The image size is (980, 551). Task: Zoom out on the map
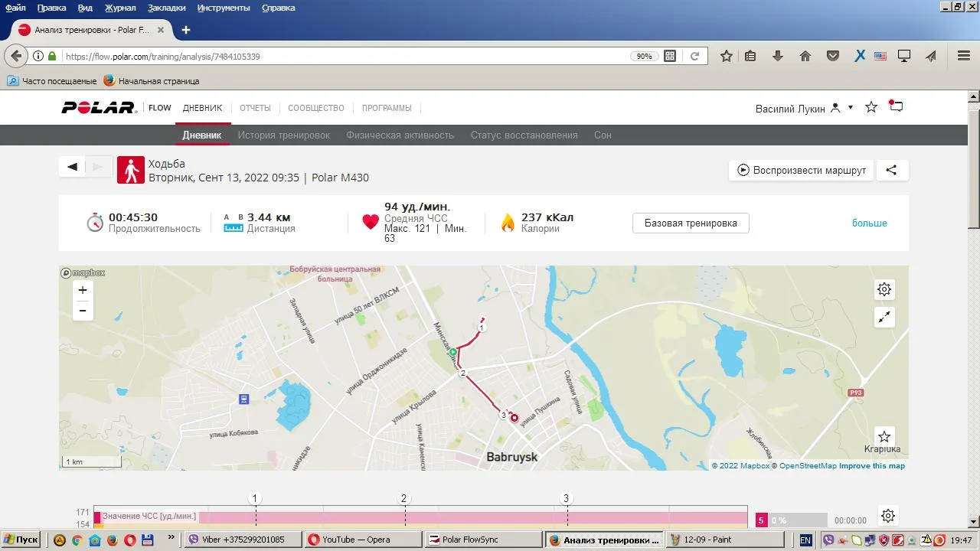(x=83, y=311)
